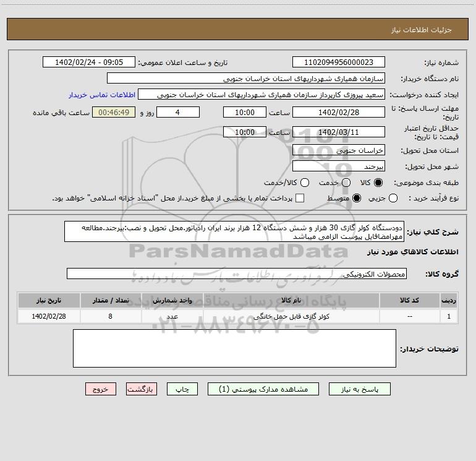Click the توضیحات خریدار text area
Viewport: 476px width, 461px height.
click(x=234, y=348)
